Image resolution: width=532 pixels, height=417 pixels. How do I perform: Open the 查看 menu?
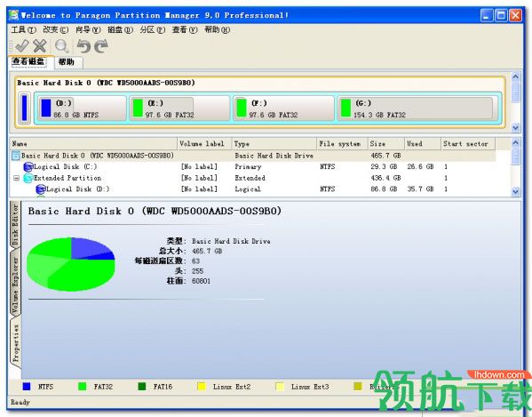pos(185,30)
